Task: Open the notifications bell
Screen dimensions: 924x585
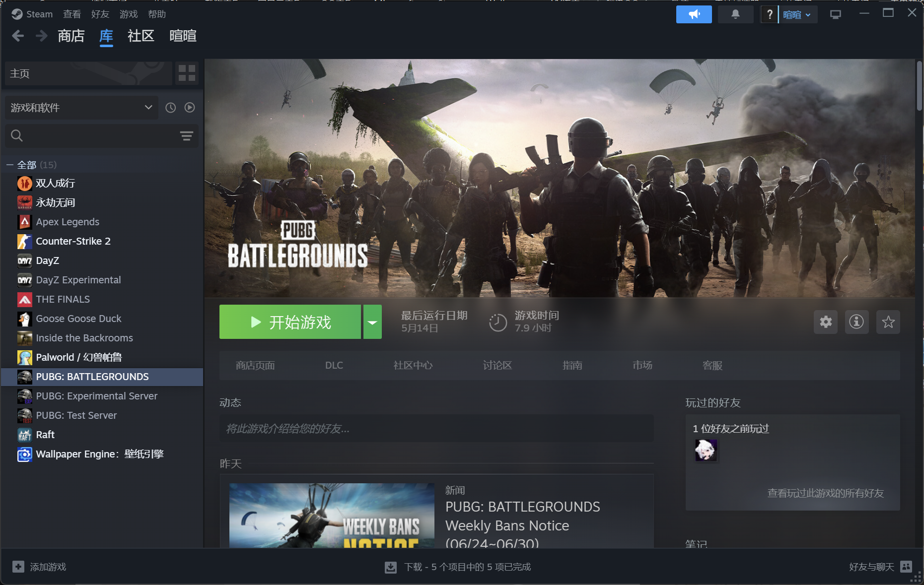Action: [x=735, y=14]
